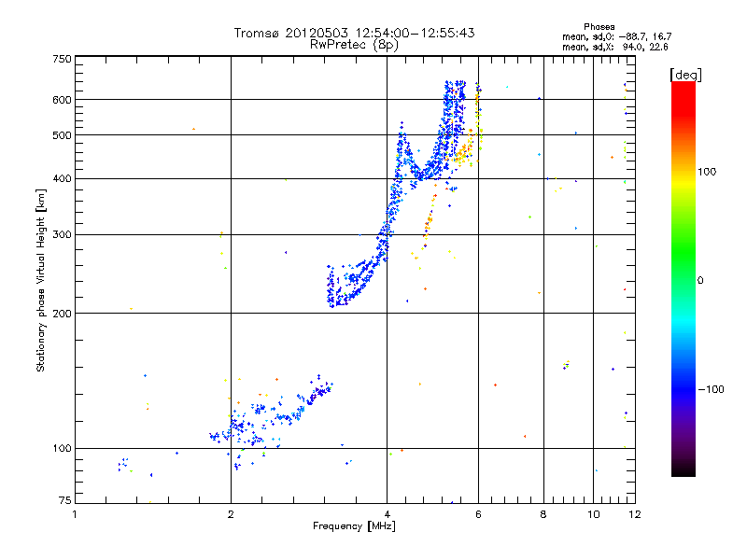This screenshot has width=747, height=560.
Task: Click the 400 height axis label
Action: (62, 179)
